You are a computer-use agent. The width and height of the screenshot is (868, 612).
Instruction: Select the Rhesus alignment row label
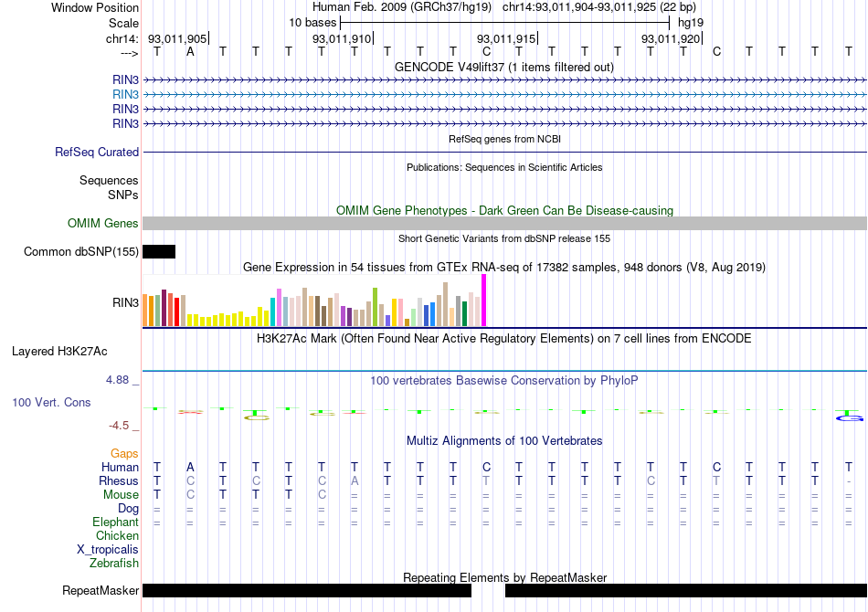point(119,480)
